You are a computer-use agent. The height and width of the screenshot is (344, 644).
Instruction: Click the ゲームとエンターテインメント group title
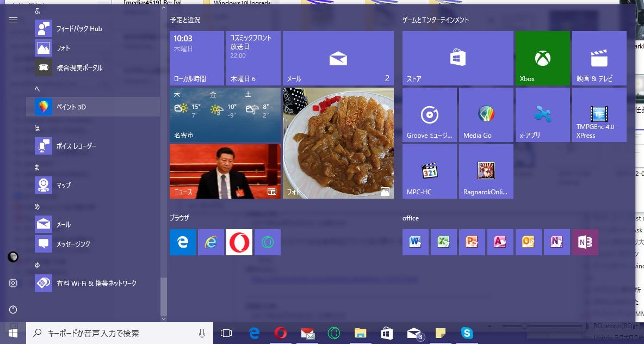tap(436, 20)
